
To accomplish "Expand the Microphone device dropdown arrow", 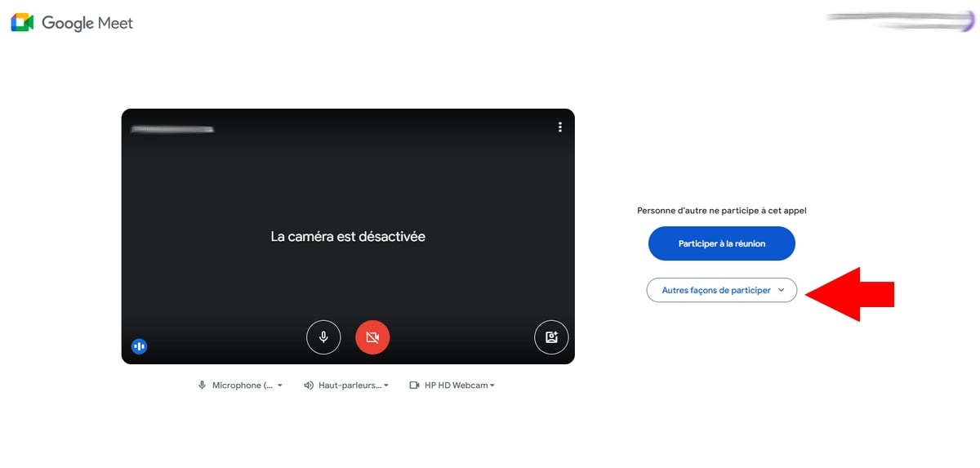I will tap(279, 386).
